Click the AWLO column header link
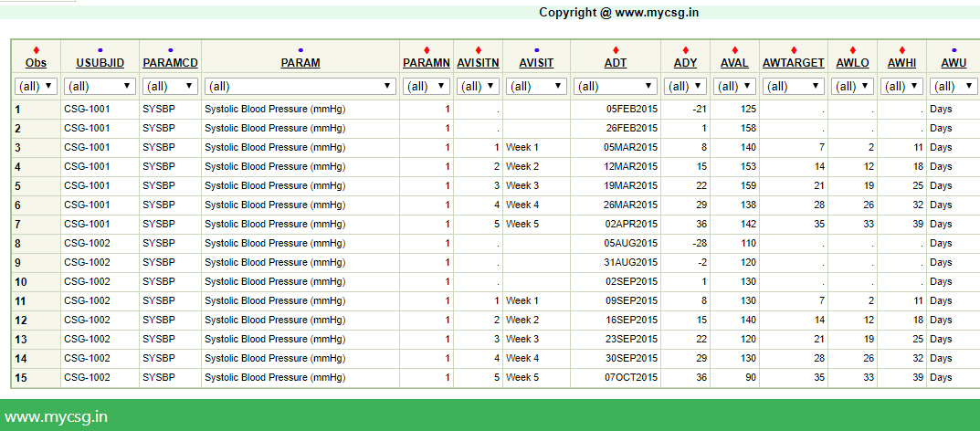Viewport: 980px width, 431px height. coord(852,63)
